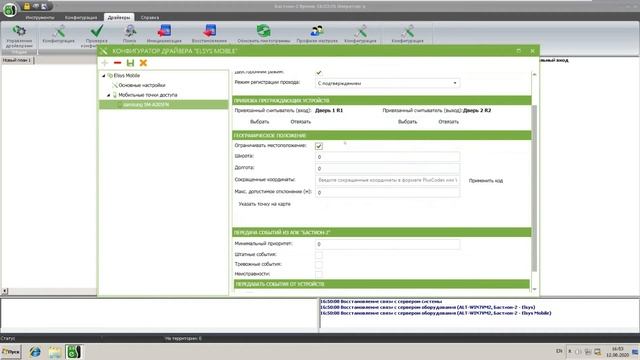Screen dimensions: 640x360
Task: Open Internet Explorer from the taskbar
Action: pyautogui.click(x=35, y=352)
